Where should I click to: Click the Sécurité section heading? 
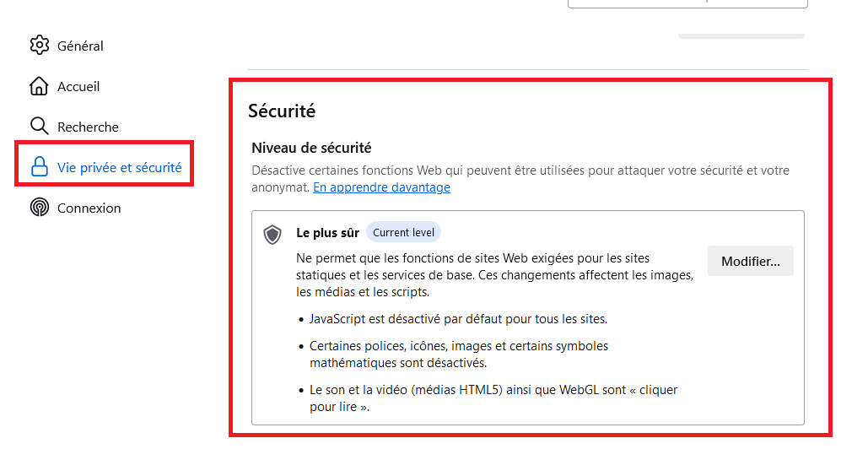point(282,111)
